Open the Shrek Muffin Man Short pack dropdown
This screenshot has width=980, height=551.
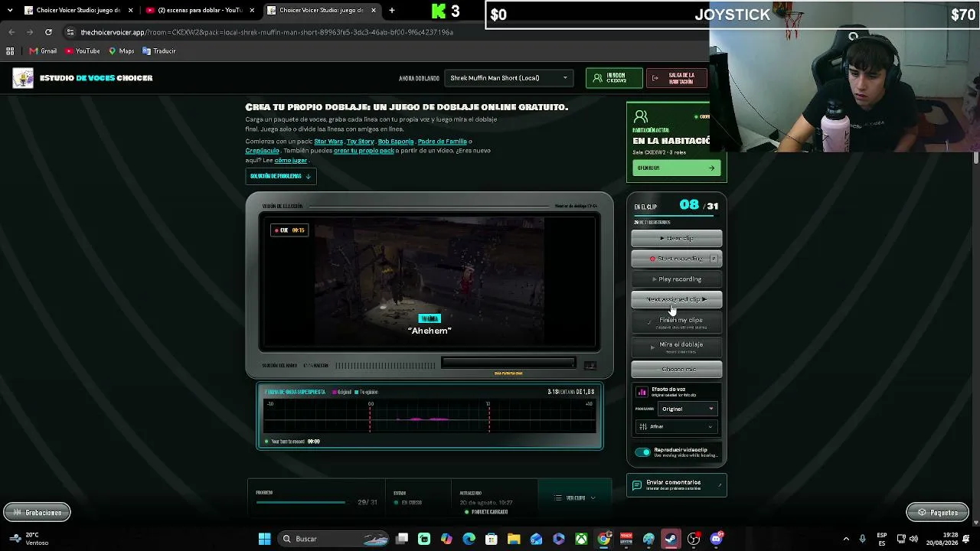coord(509,78)
